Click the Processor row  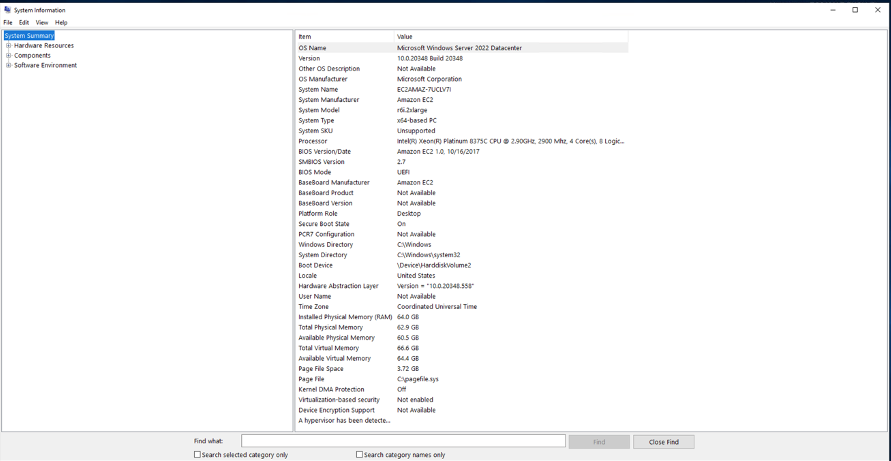(x=462, y=141)
